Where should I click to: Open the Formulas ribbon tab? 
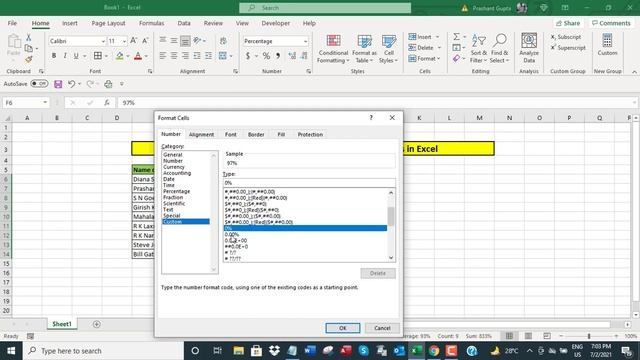tap(151, 23)
